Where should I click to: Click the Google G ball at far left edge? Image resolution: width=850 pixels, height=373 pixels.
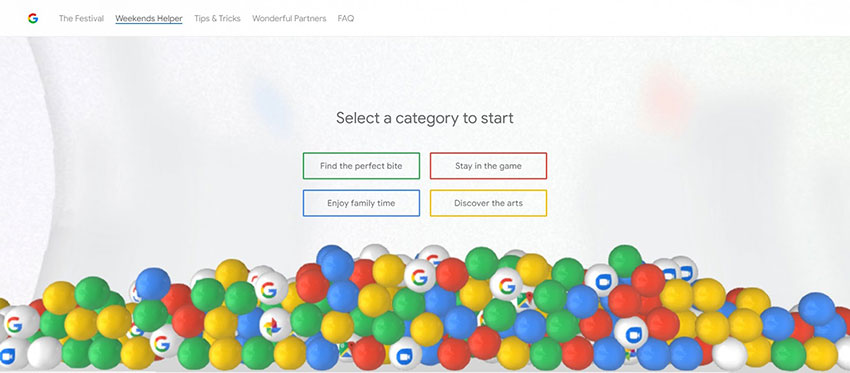(x=21, y=323)
